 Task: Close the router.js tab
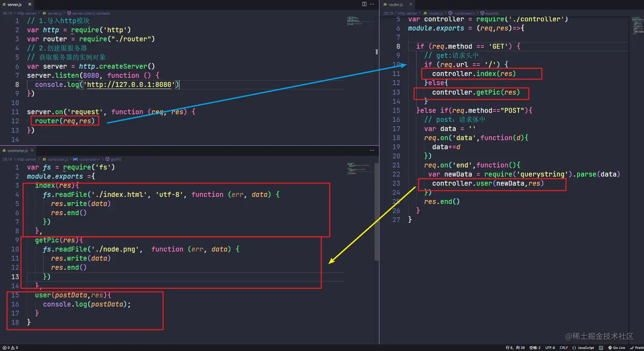pyautogui.click(x=411, y=4)
